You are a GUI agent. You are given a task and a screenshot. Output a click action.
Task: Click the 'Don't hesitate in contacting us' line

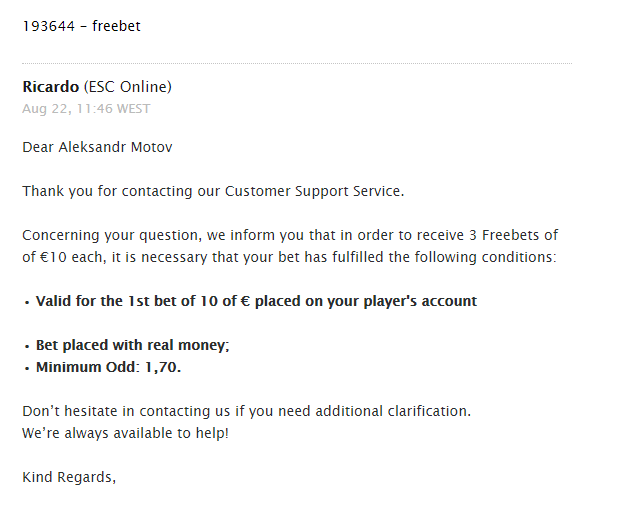[247, 412]
